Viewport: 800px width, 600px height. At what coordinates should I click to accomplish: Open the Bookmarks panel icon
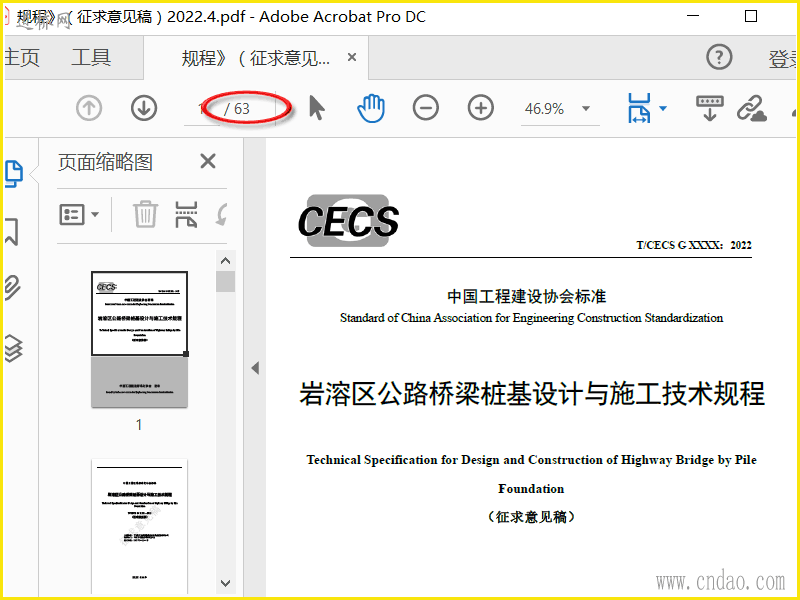pos(12,232)
